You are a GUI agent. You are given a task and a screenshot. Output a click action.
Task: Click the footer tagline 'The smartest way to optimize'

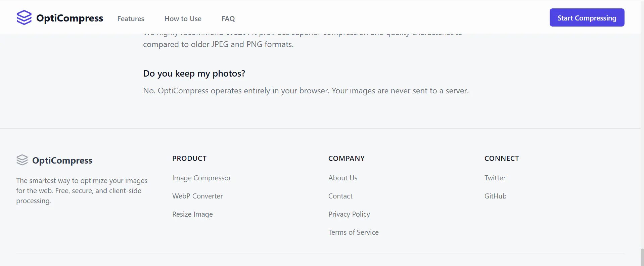82,191
